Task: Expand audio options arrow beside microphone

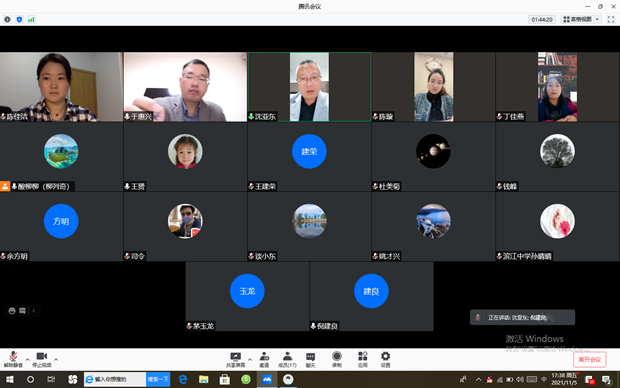Action: pos(27,360)
